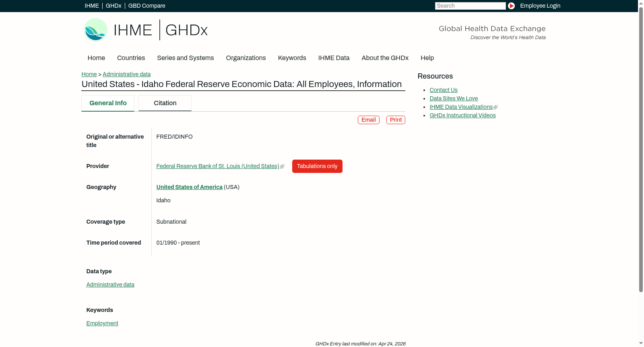This screenshot has width=644, height=347.
Task: Click the Resources heading
Action: 435,77
